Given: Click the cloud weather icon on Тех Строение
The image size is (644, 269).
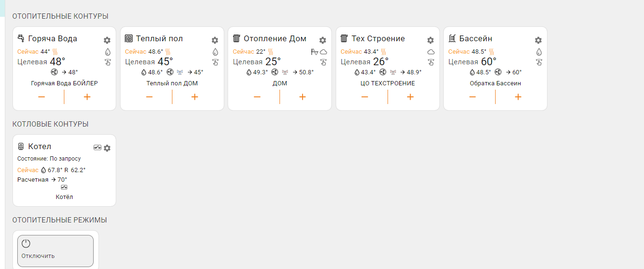Looking at the screenshot, I should (x=431, y=52).
